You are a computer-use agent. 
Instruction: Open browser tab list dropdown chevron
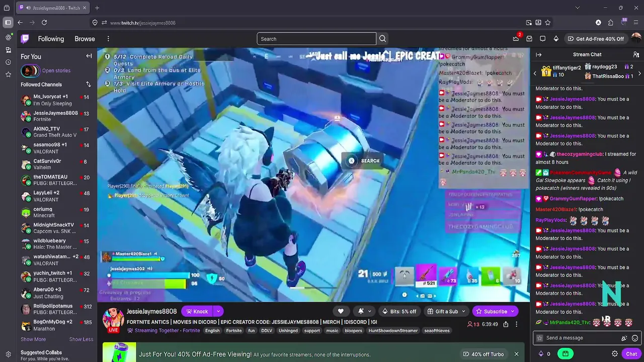coord(578,8)
